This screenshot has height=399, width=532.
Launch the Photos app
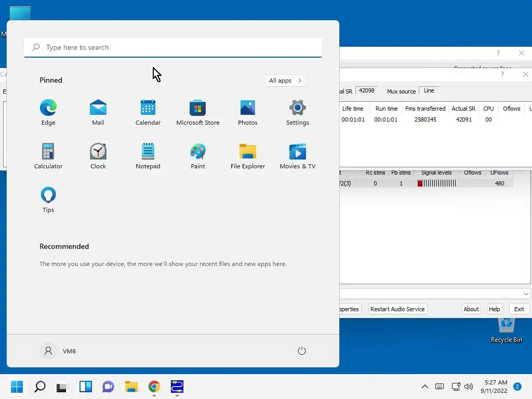point(248,113)
